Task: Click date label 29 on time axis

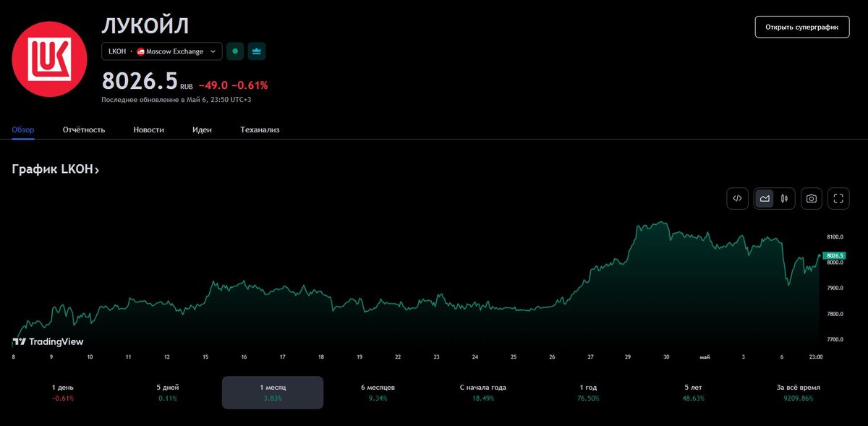Action: pos(627,357)
